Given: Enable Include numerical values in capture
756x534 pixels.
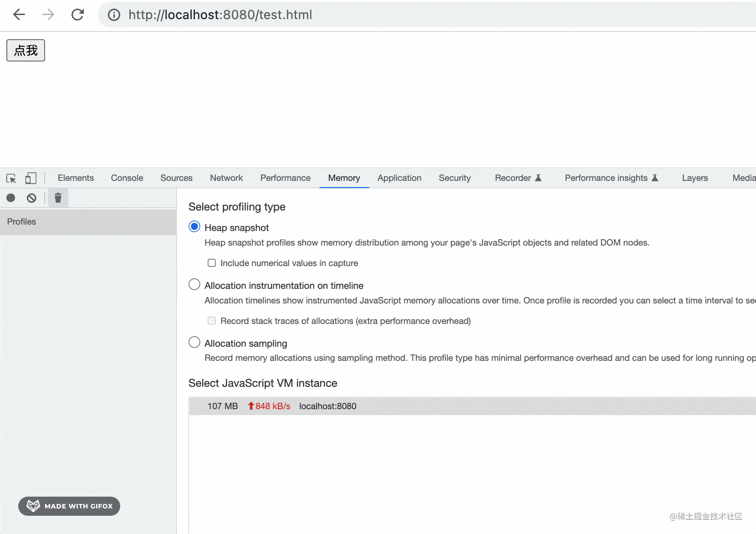Looking at the screenshot, I should point(212,263).
